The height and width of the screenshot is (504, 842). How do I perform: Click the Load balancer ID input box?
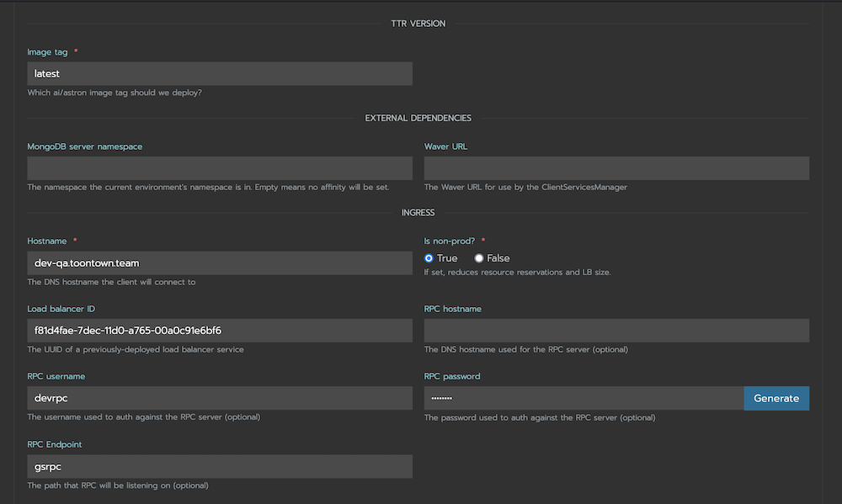click(x=220, y=331)
